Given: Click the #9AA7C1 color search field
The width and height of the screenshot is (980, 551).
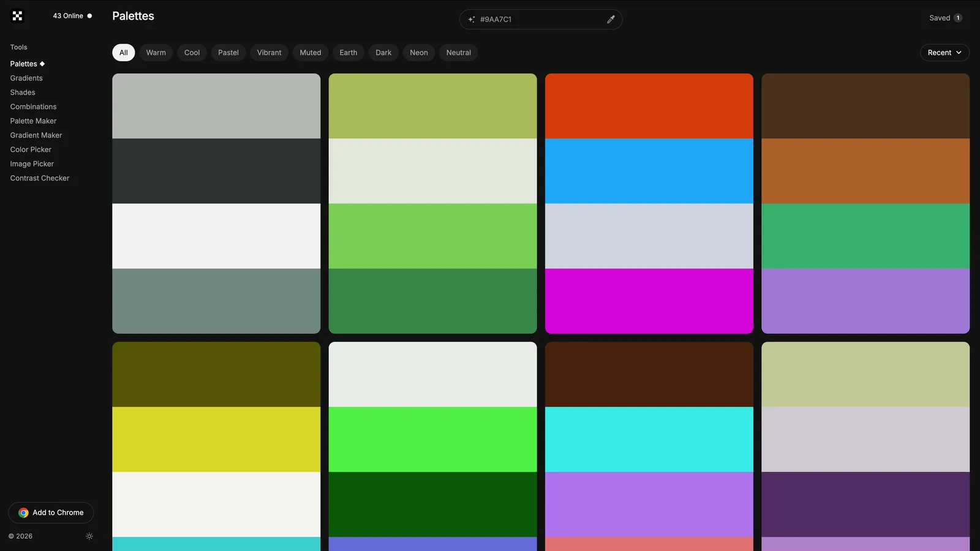Looking at the screenshot, I should 541,20.
